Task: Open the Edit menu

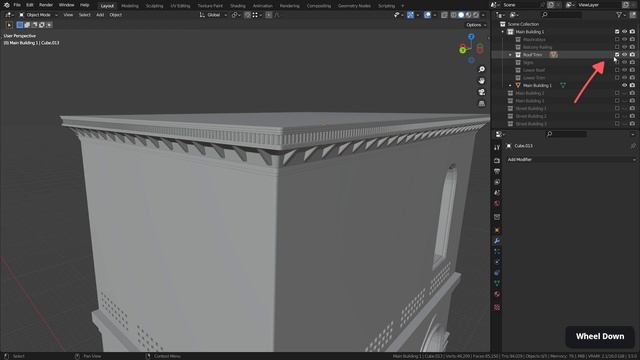Action: 29,5
